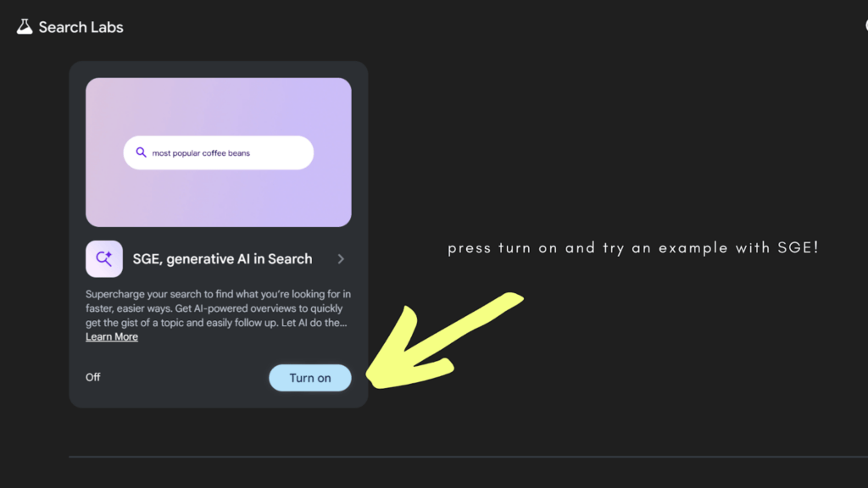The height and width of the screenshot is (488, 868).
Task: Click the Off status label
Action: tap(93, 377)
